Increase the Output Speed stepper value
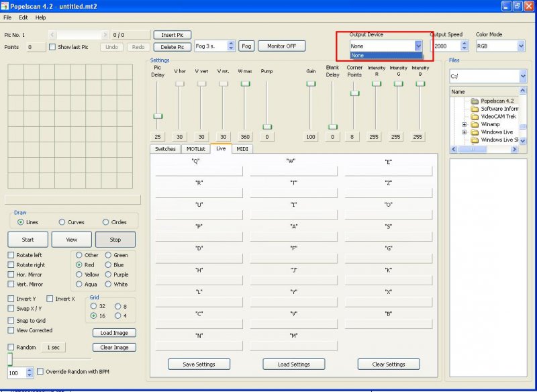This screenshot has height=392, width=537. click(x=465, y=44)
